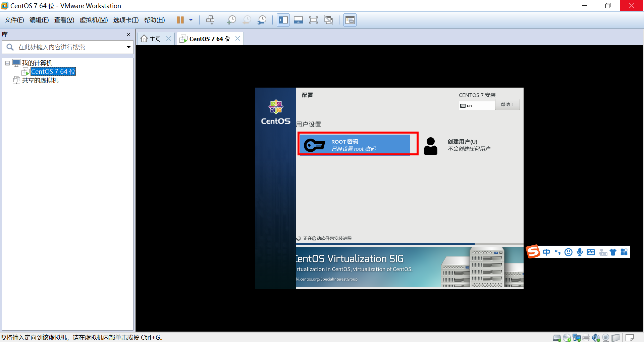This screenshot has width=644, height=342.
Task: Select 共享的虚拟机 in the library
Action: tap(40, 81)
